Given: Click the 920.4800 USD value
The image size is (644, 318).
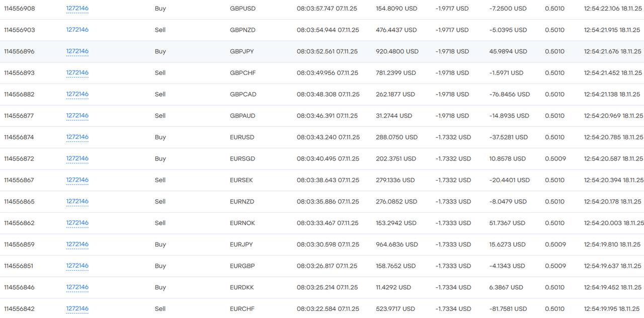Looking at the screenshot, I should pos(397,51).
